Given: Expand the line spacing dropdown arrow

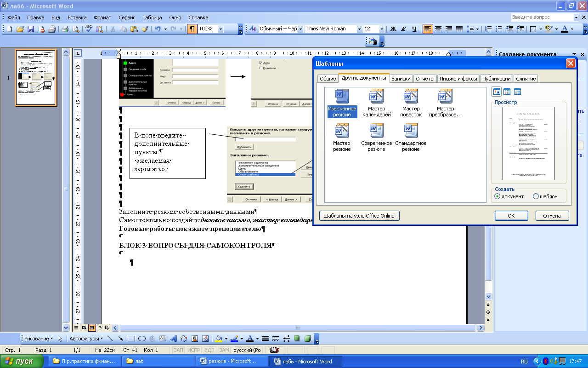Looking at the screenshot, I should (478, 29).
